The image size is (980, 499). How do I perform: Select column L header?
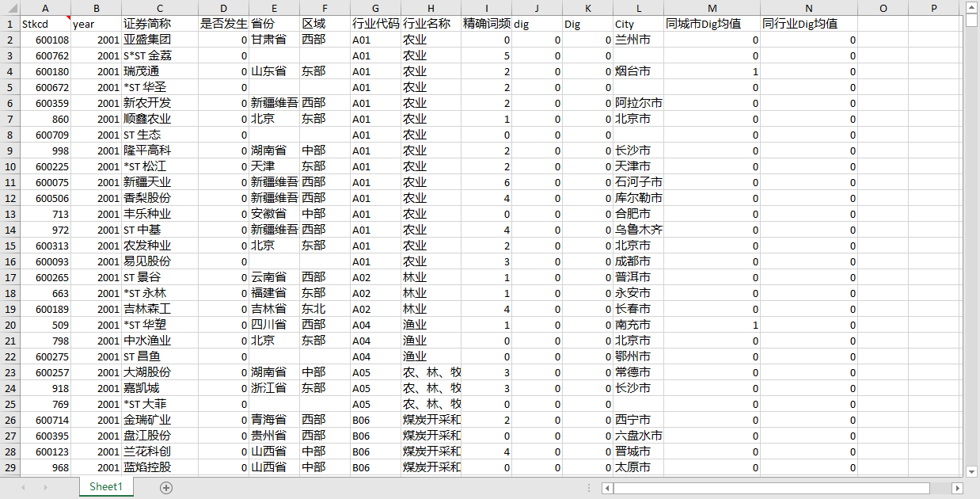(638, 8)
